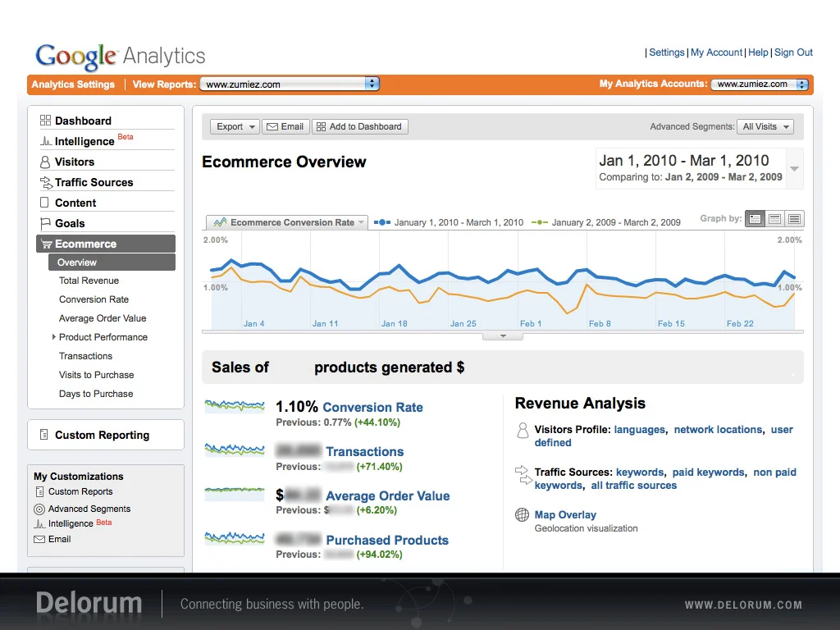
Task: Open the Advanced Segments All Visits dropdown
Action: 765,126
